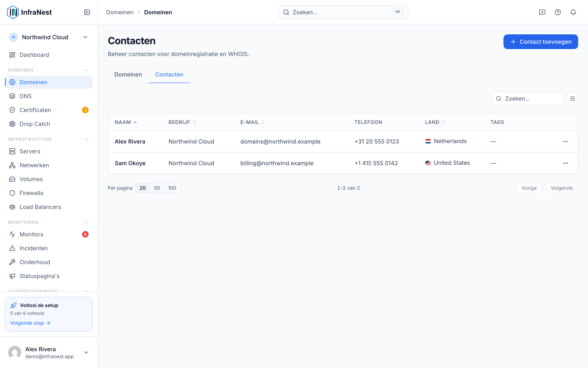
Task: Open the help question mark icon
Action: [x=558, y=12]
